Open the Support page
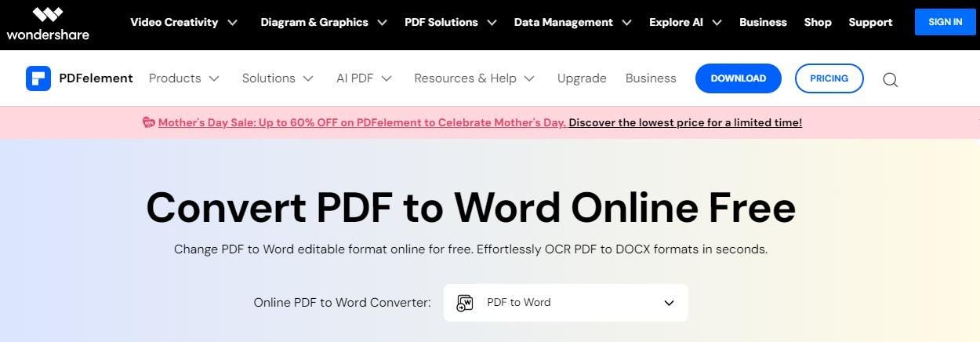This screenshot has width=980, height=342. 870,22
